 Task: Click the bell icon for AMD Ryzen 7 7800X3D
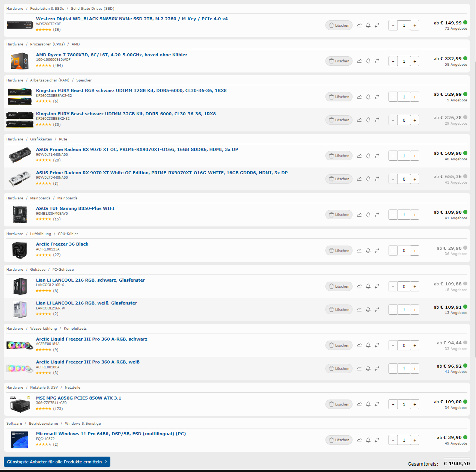(368, 61)
